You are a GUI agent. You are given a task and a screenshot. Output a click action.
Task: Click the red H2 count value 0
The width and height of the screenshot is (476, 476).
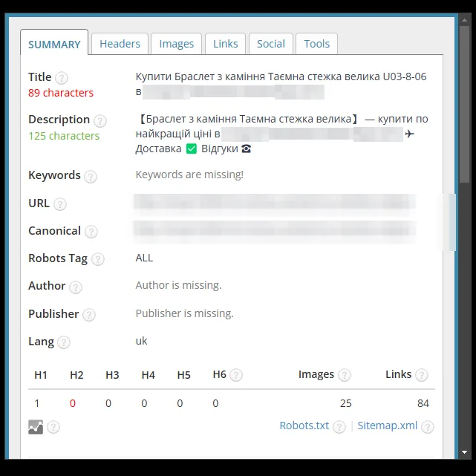click(73, 403)
